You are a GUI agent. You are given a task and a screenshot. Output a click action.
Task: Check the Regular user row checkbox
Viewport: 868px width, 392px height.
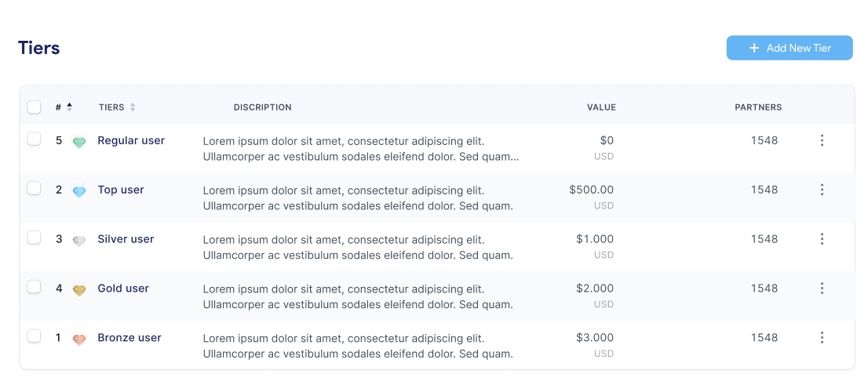tap(34, 139)
